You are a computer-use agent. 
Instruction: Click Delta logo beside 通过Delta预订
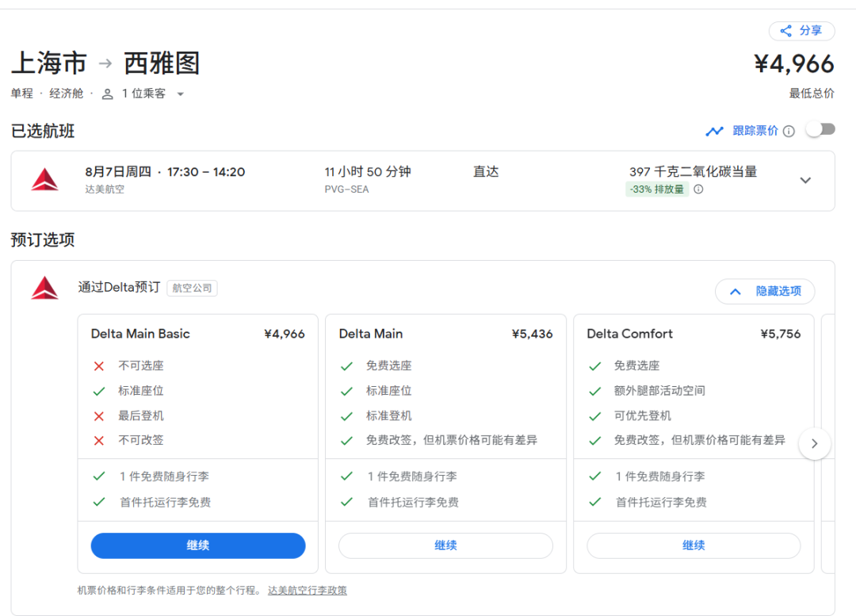coord(45,288)
